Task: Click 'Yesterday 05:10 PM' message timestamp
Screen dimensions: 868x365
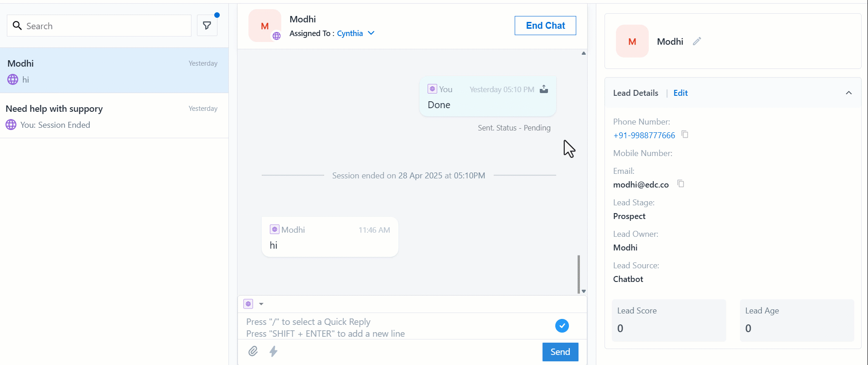Action: (502, 89)
